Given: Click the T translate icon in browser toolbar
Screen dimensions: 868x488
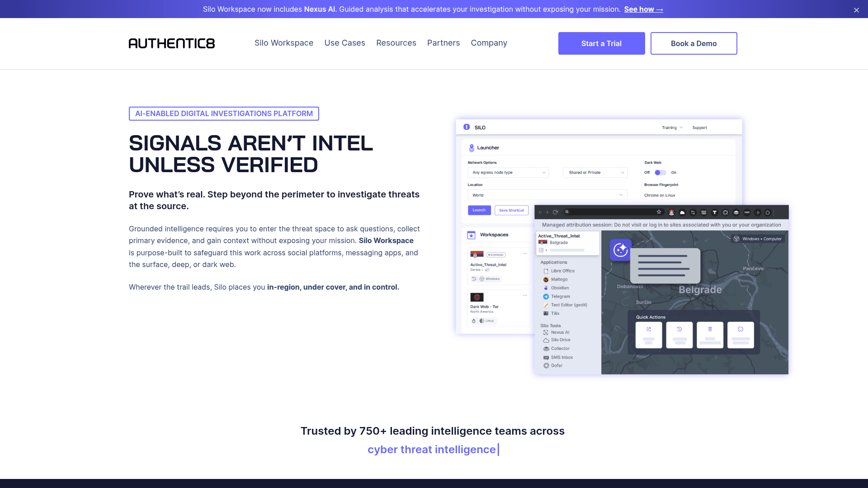Looking at the screenshot, I should coord(715,212).
